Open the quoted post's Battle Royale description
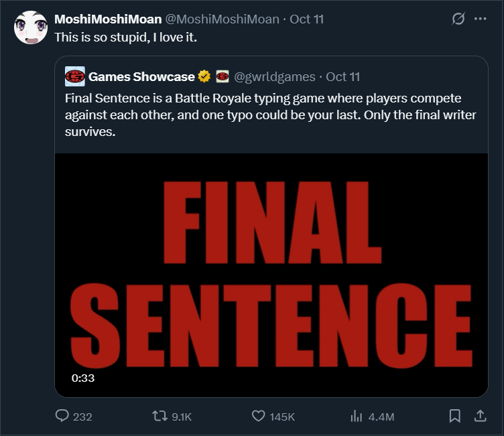Screen dimensions: 504x436 coord(271,115)
